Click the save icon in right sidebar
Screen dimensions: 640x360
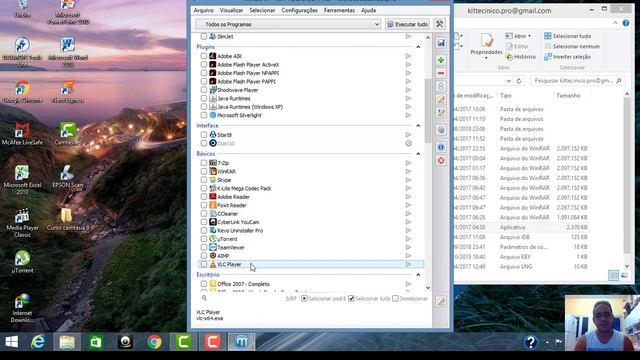tap(441, 43)
